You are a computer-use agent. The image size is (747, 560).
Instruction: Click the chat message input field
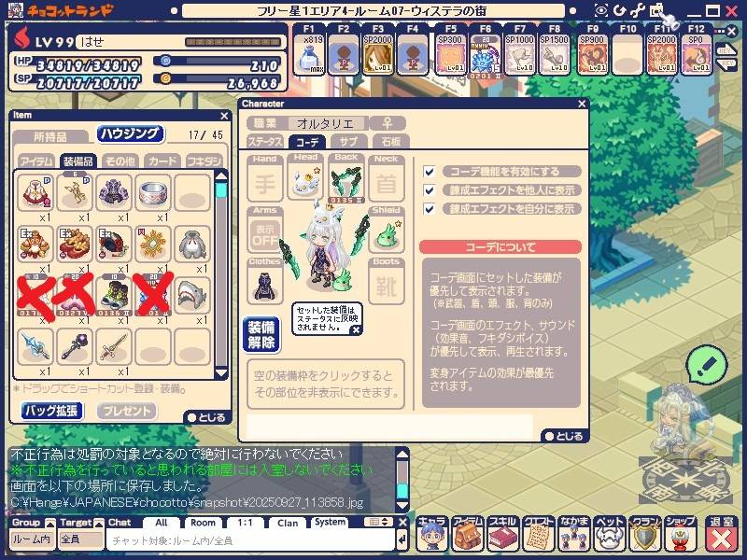pos(250,541)
